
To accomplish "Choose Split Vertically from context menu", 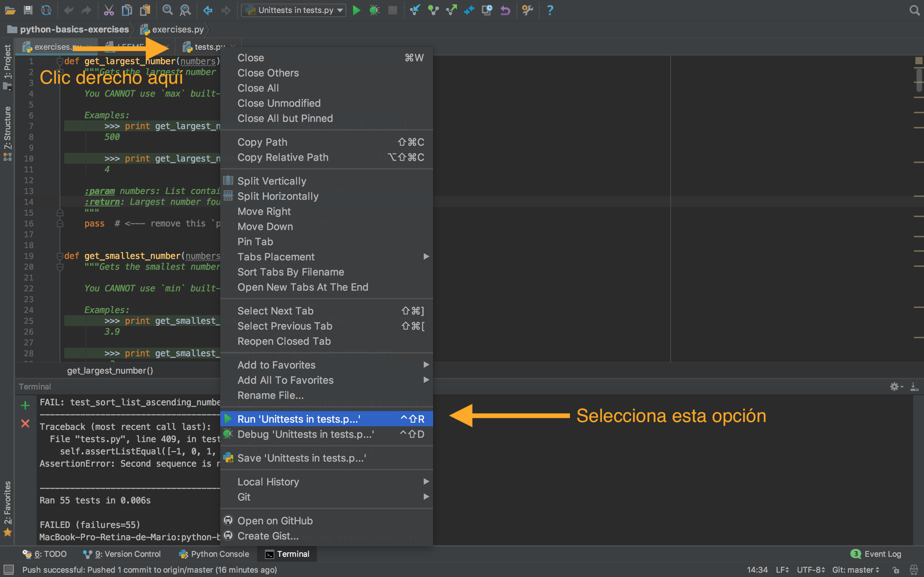I will point(271,181).
